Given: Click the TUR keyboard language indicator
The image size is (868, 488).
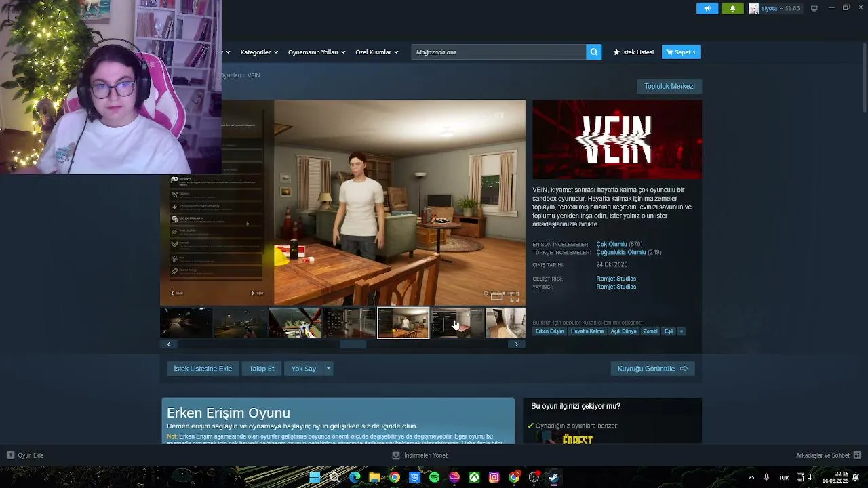Looking at the screenshot, I should (783, 477).
